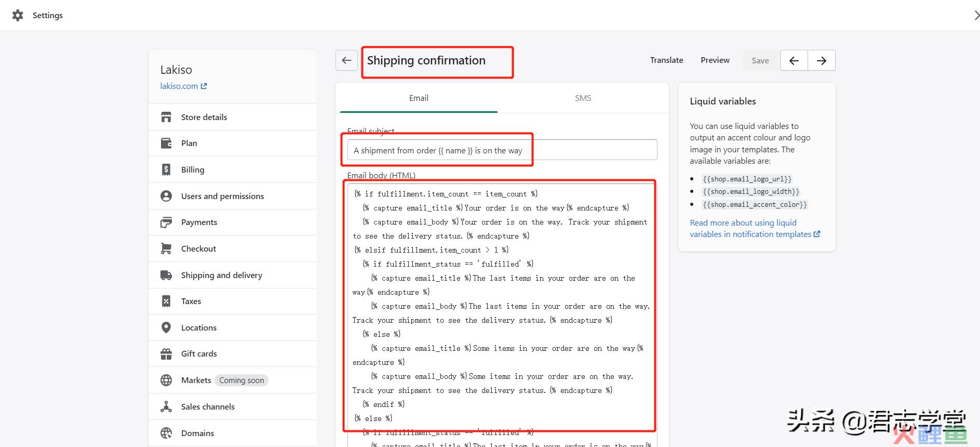
Task: Click the Translate button
Action: click(666, 60)
